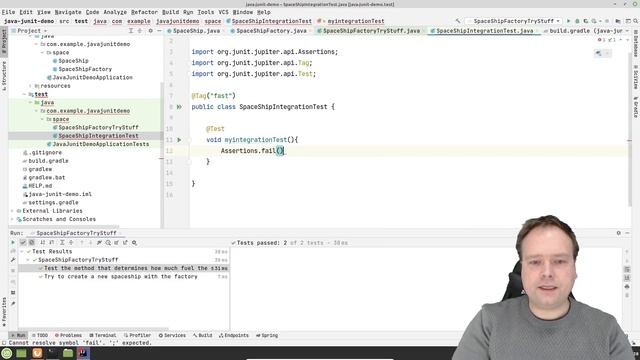Open Search Everywhere magnifier icon
640x360 pixels.
636,21
